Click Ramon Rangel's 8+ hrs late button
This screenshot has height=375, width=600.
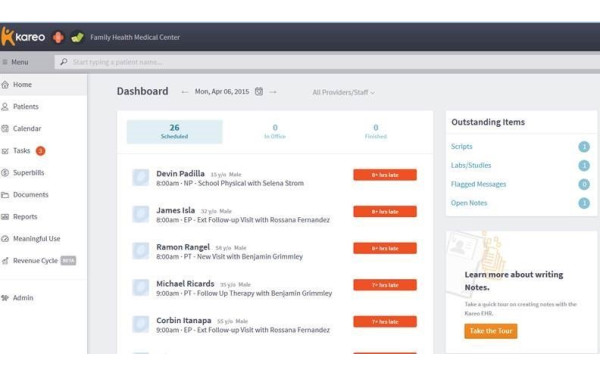pyautogui.click(x=385, y=248)
